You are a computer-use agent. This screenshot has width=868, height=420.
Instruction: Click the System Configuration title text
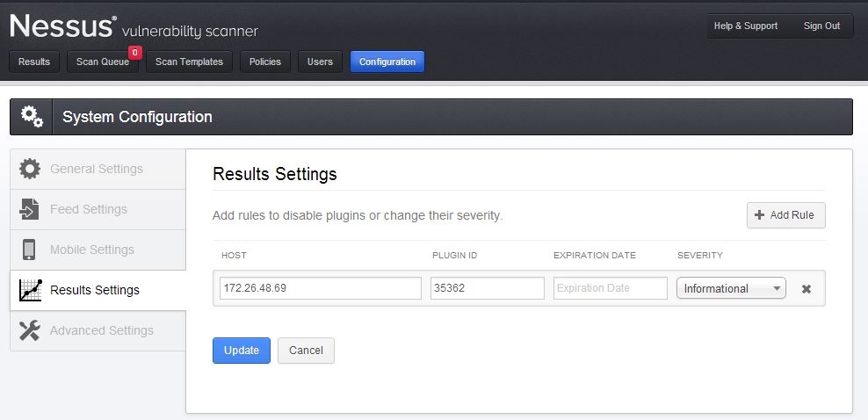coord(137,117)
